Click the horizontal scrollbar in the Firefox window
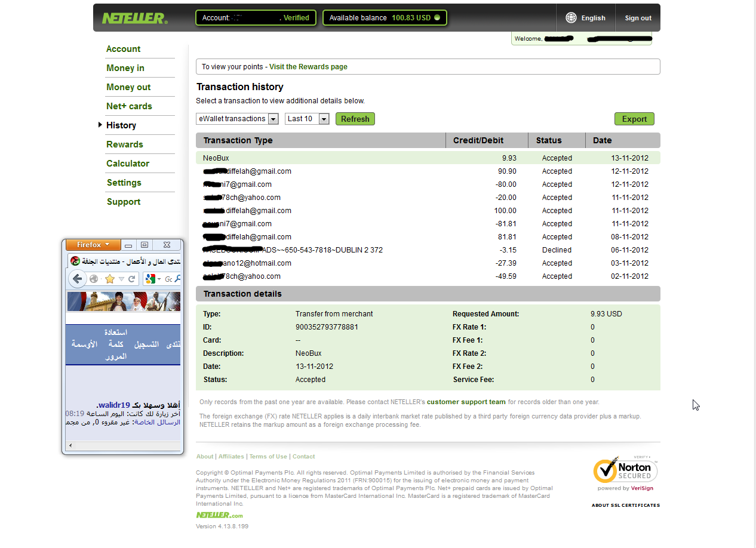This screenshot has width=756, height=548. pyautogui.click(x=124, y=445)
